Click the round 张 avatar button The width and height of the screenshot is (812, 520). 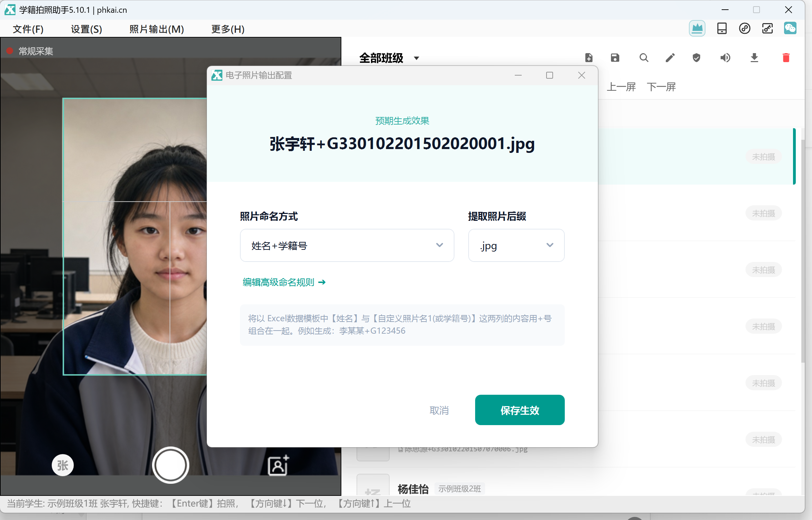click(x=62, y=465)
